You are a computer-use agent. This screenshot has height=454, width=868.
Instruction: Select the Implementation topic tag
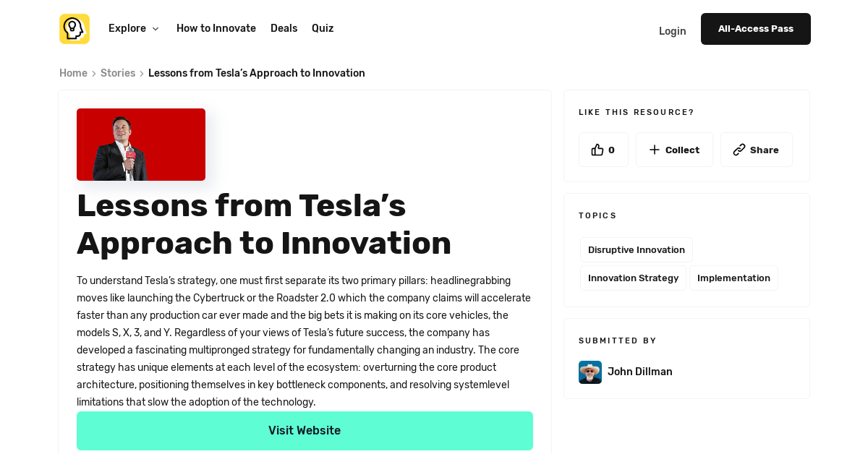pos(733,278)
